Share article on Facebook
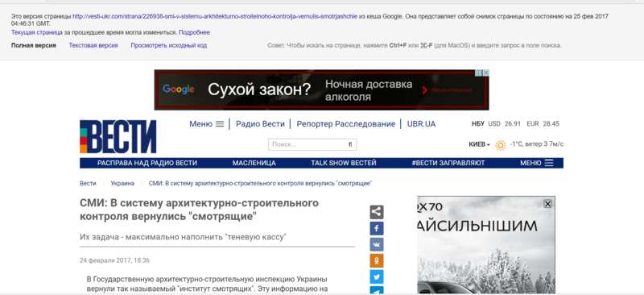Viewport: 644px width, 295px height. [377, 228]
